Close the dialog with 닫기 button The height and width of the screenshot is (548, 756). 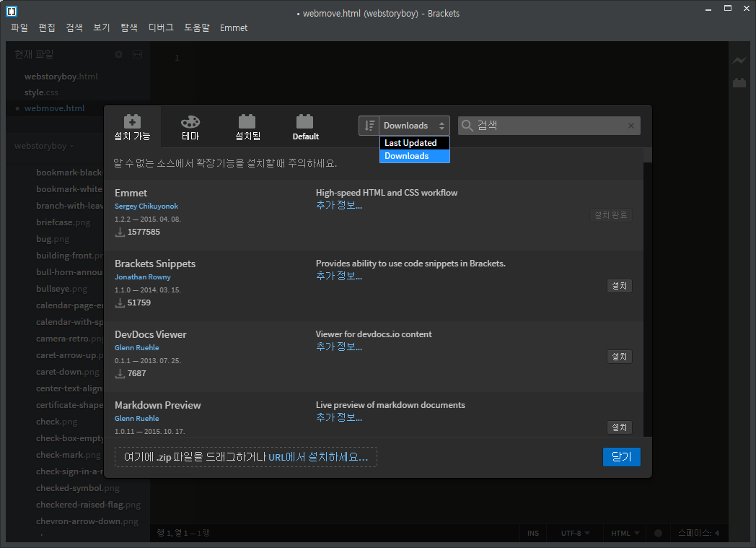[622, 457]
